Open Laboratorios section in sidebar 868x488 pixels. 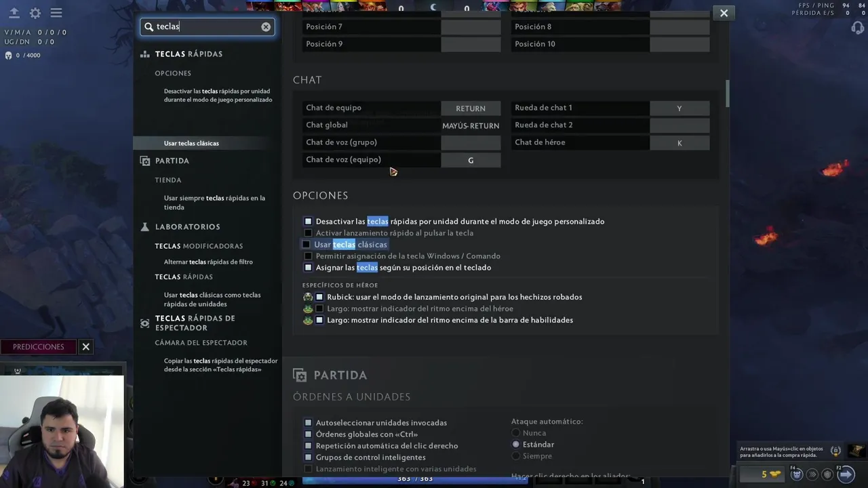click(x=188, y=226)
